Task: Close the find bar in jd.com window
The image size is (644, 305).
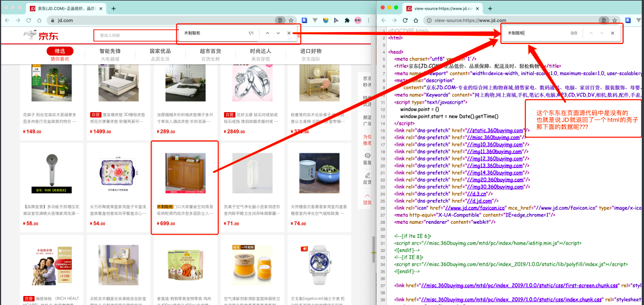Action: [289, 33]
